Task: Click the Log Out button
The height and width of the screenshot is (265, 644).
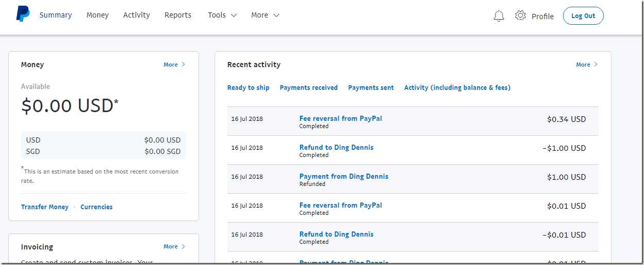Action: coord(583,15)
